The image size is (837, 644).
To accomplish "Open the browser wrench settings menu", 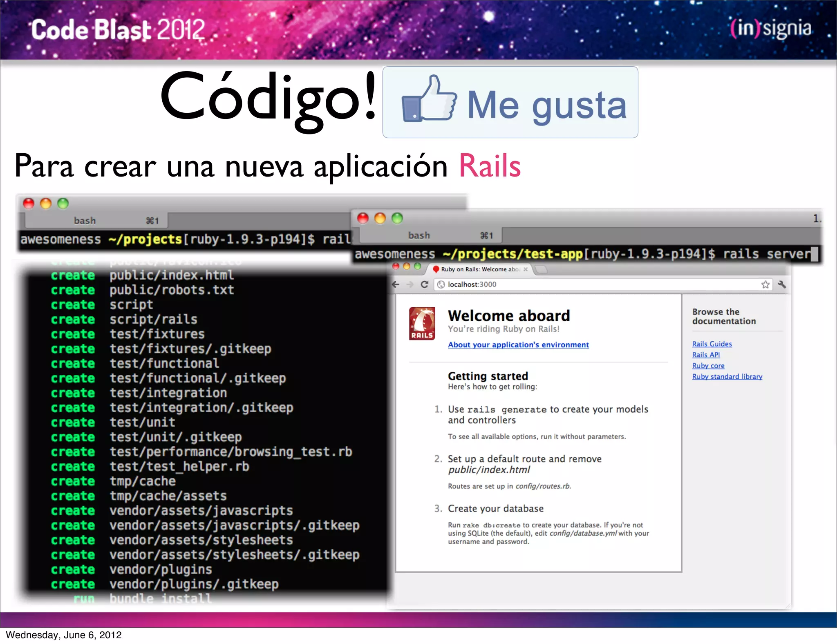I will 782,284.
